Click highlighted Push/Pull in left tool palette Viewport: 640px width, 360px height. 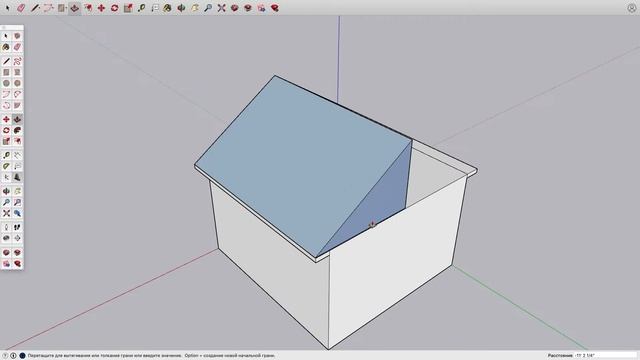[17, 119]
